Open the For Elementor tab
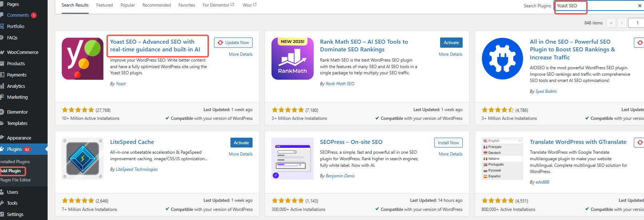Screen dimensions: 644x220 click(218, 5)
